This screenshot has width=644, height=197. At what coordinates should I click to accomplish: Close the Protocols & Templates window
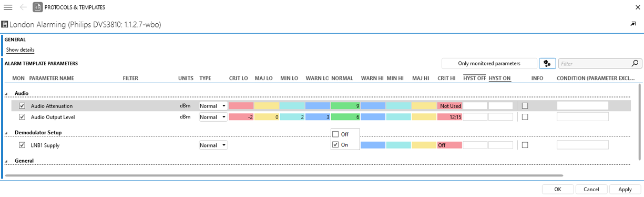tap(637, 7)
